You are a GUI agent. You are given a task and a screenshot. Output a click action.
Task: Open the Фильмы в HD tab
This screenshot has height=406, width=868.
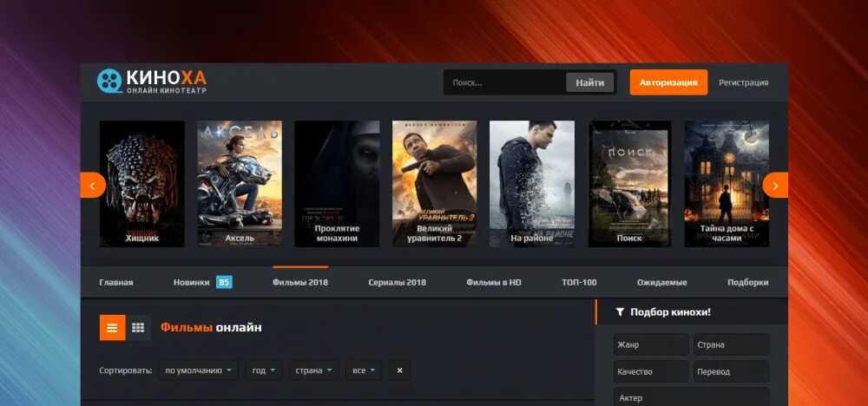494,282
